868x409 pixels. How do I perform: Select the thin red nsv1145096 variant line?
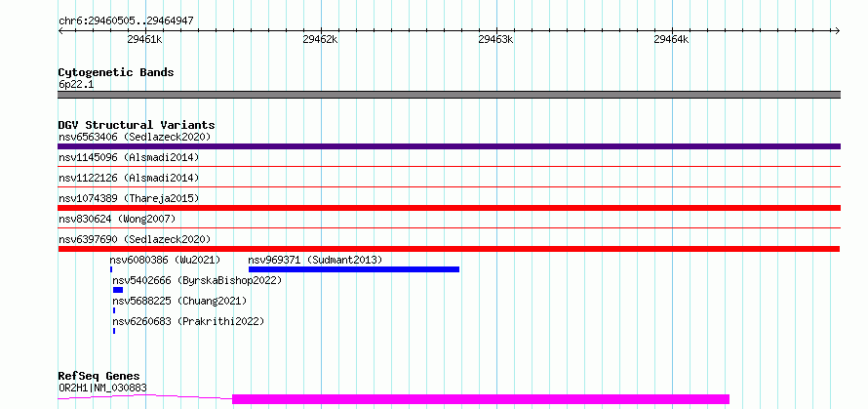point(449,166)
